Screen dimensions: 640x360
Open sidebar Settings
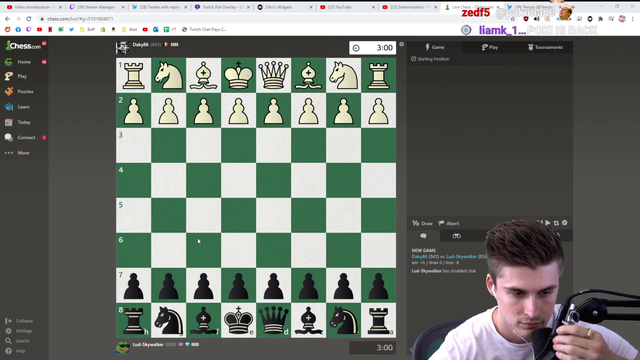[20, 331]
